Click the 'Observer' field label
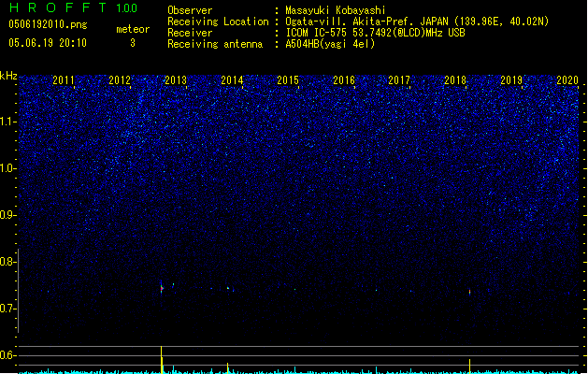 190,10
